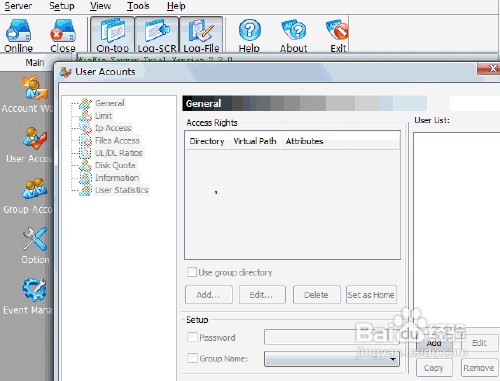The height and width of the screenshot is (381, 500).
Task: Click the Delete directory button
Action: click(x=317, y=295)
